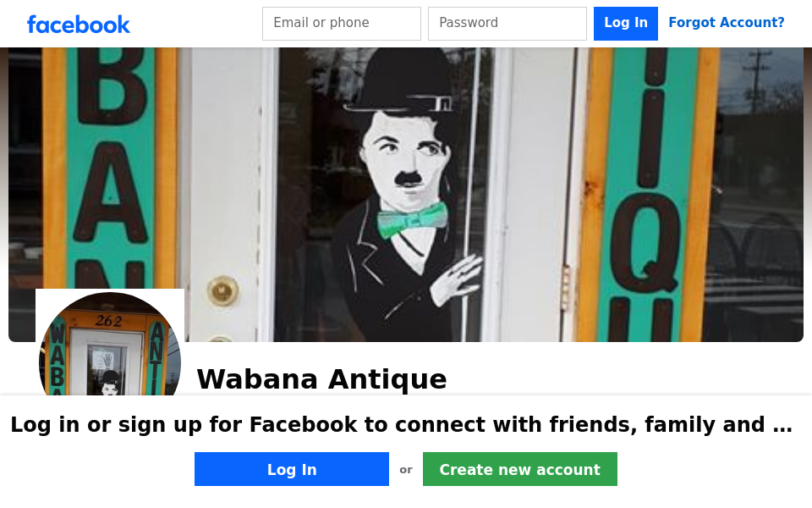The image size is (812, 508).
Task: Click the Email or phone box to enter text
Action: pos(341,23)
